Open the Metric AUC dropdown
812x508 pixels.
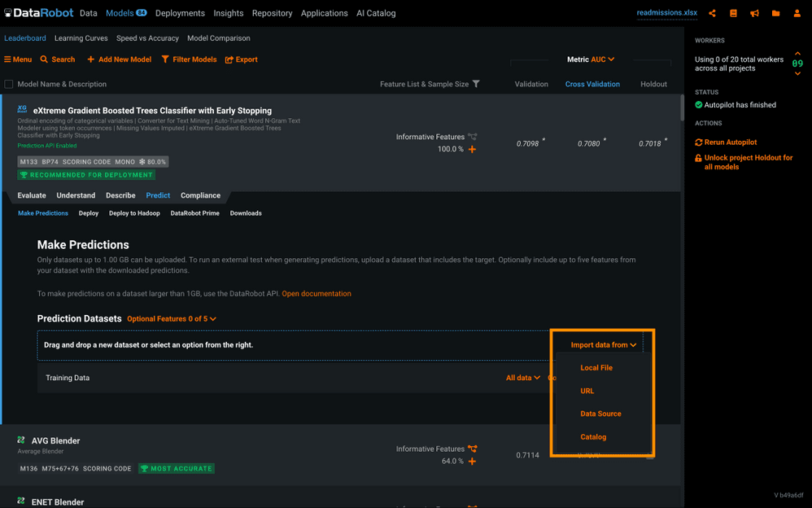tap(591, 59)
